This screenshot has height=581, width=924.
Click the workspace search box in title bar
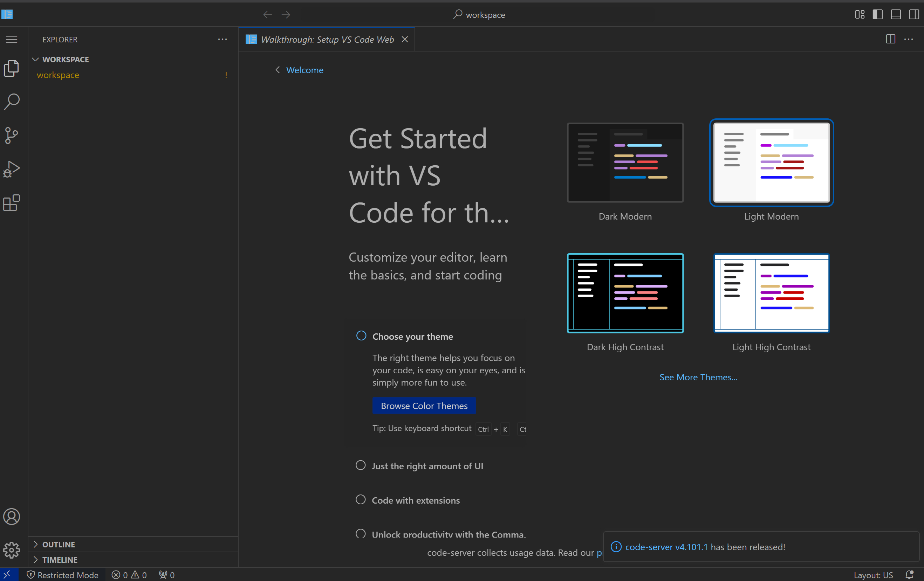479,15
